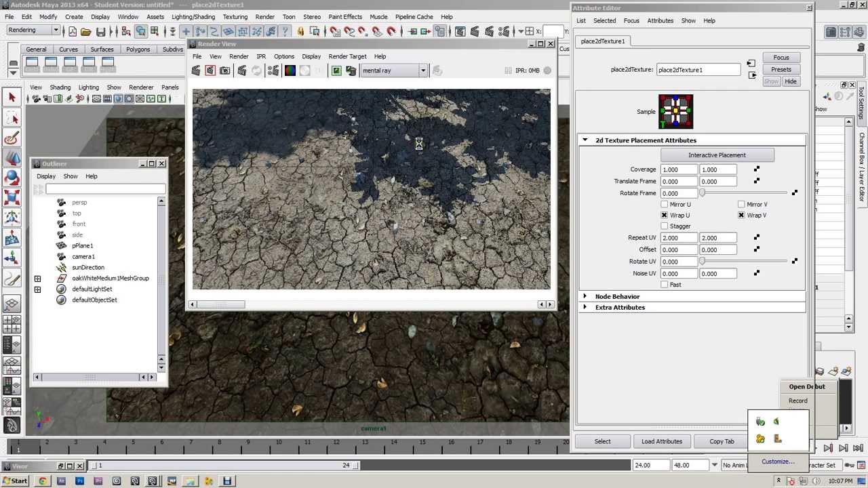This screenshot has height=488, width=868.
Task: Open the Render Target menu in Render View
Action: point(347,56)
